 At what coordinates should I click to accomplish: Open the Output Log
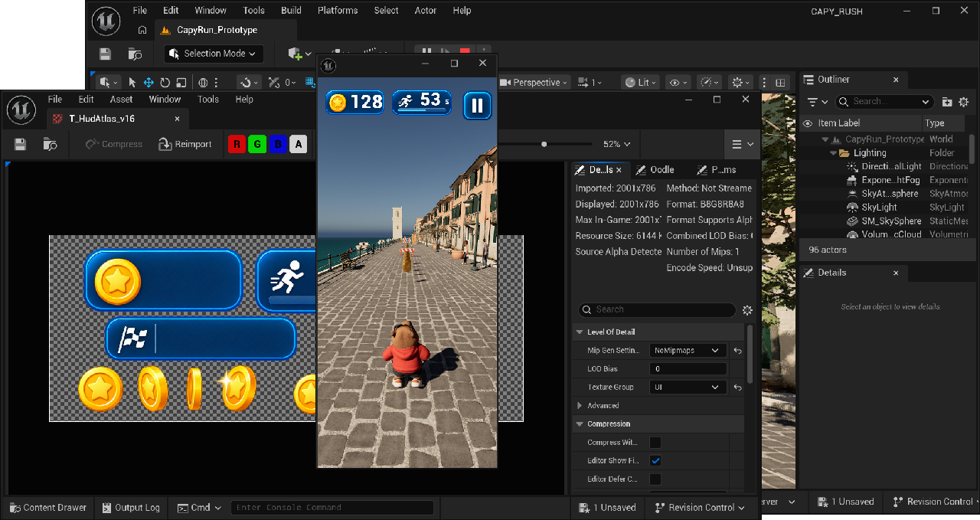point(130,507)
